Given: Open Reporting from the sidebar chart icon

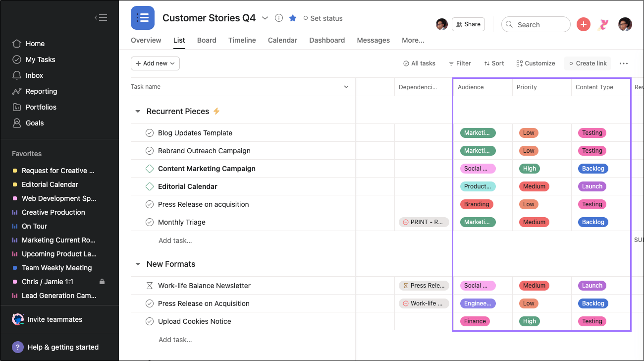Looking at the screenshot, I should pos(17,91).
